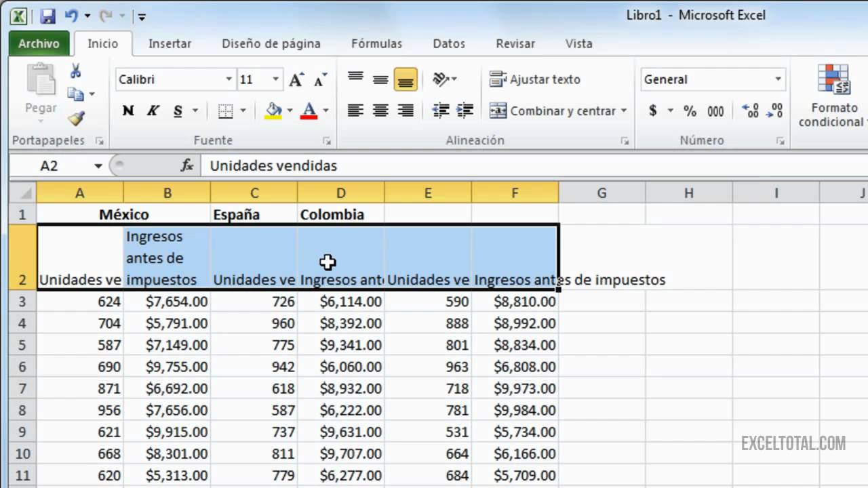Switch to the Fórmulas tab
868x488 pixels.
click(376, 43)
